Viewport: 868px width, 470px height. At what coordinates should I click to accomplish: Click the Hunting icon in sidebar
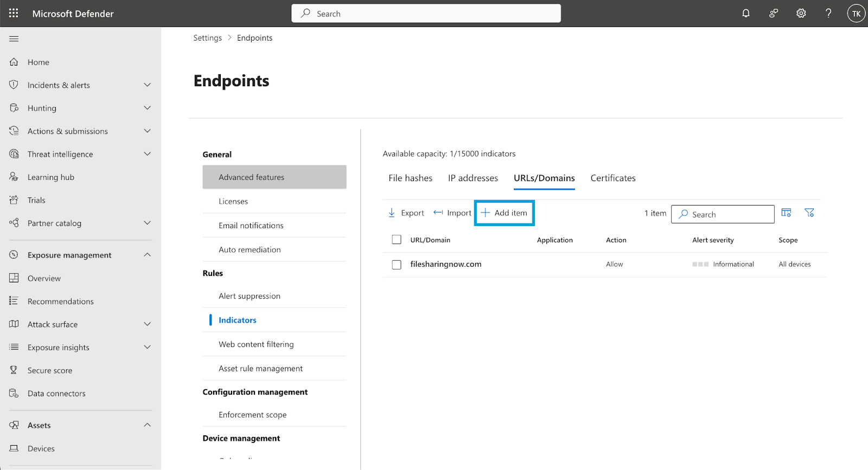pyautogui.click(x=14, y=108)
